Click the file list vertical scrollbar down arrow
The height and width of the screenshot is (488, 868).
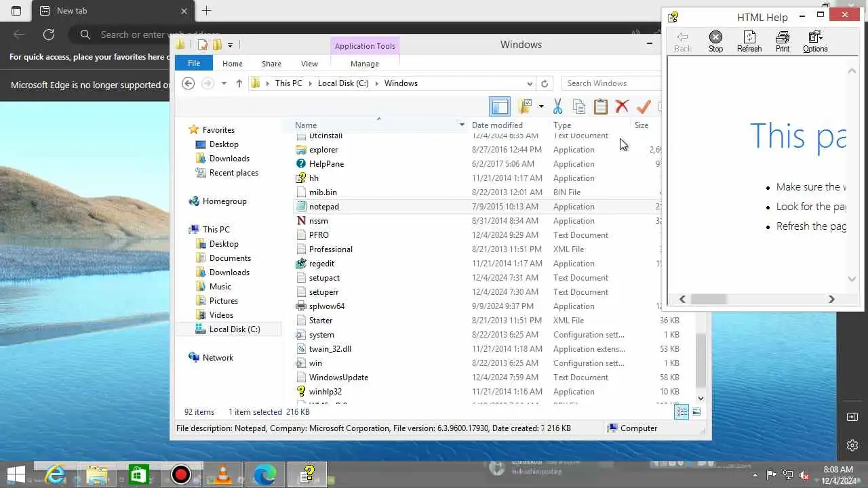701,399
